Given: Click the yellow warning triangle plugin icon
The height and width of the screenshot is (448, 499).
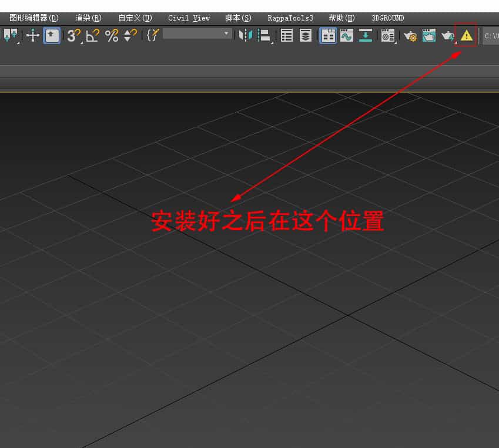Looking at the screenshot, I should (x=466, y=36).
